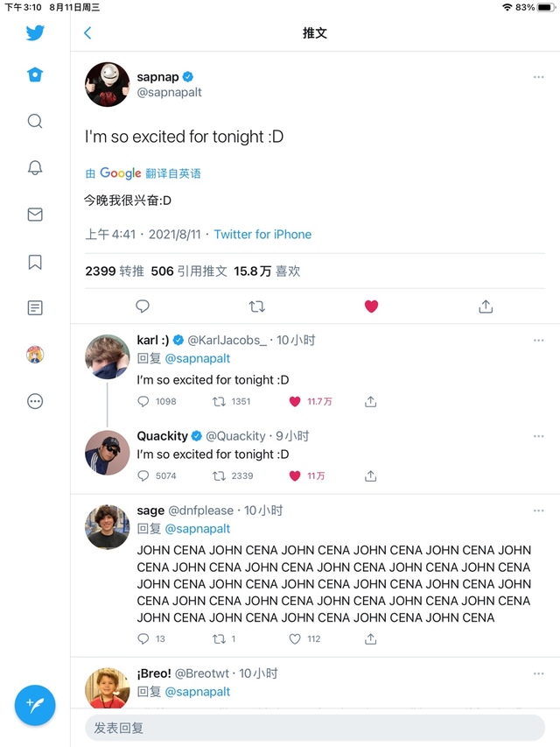
Task: Open Notifications bell in sidebar
Action: tap(35, 168)
